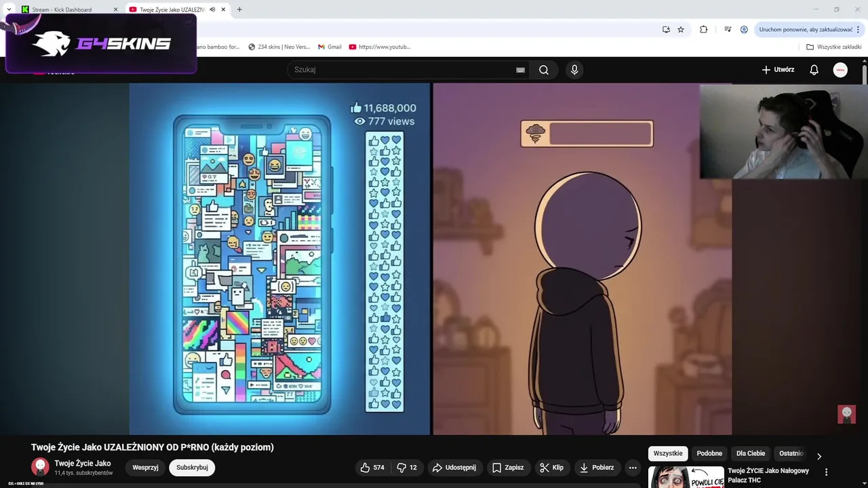Open the browser extensions puzzle icon
The image size is (868, 488).
[x=703, y=29]
